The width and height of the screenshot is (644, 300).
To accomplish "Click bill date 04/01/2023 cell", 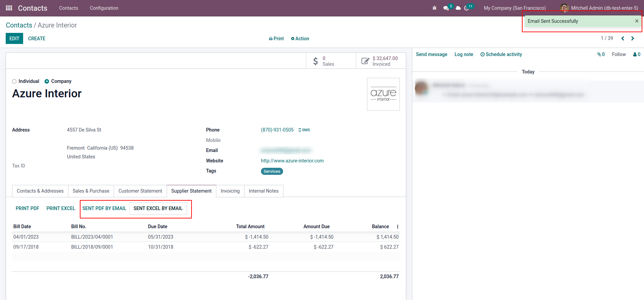I will pos(26,237).
